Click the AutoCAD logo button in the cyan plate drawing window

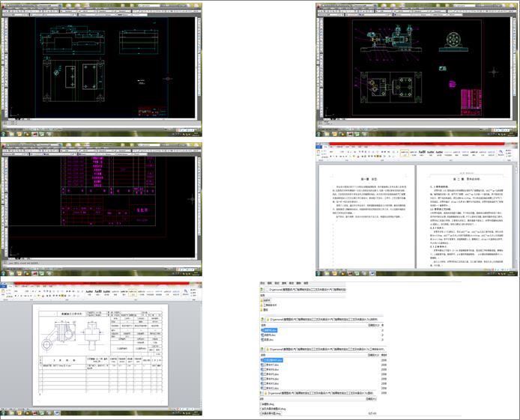coord(4,6)
